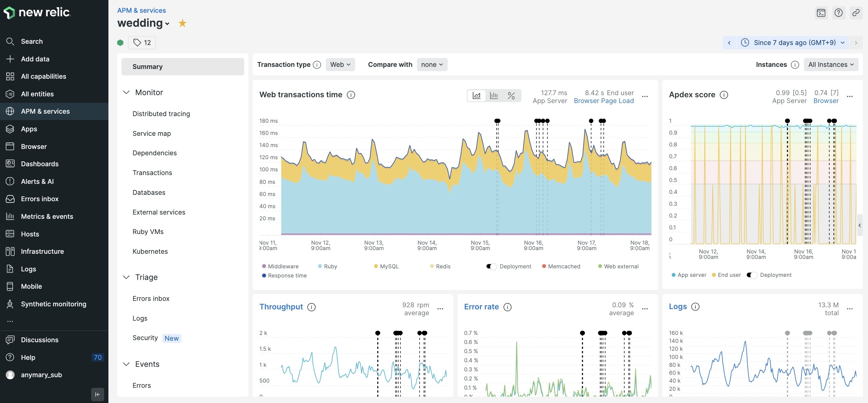Click the favorite star next to wedding

(x=182, y=23)
